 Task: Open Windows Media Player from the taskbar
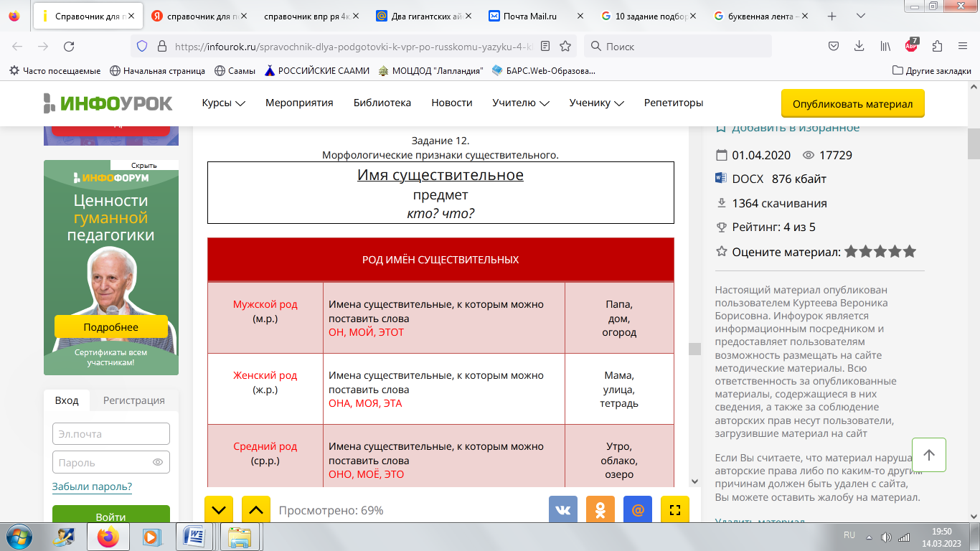click(151, 536)
